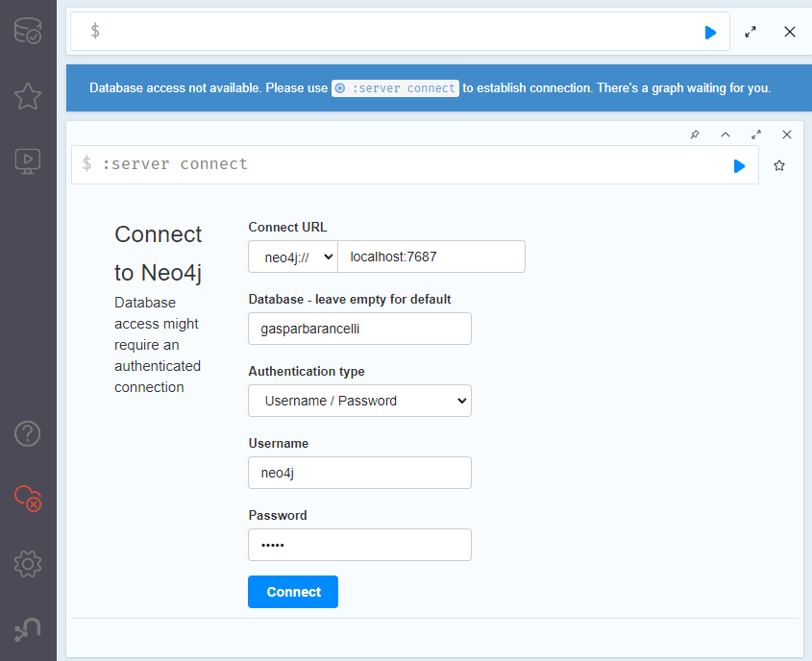The height and width of the screenshot is (661, 812).
Task: Click the :server connect frame command text
Action: [175, 164]
